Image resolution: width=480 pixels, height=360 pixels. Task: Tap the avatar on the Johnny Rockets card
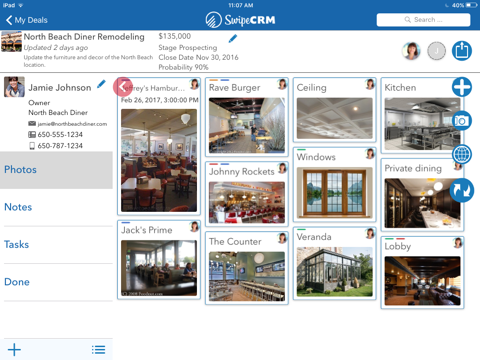pos(282,168)
